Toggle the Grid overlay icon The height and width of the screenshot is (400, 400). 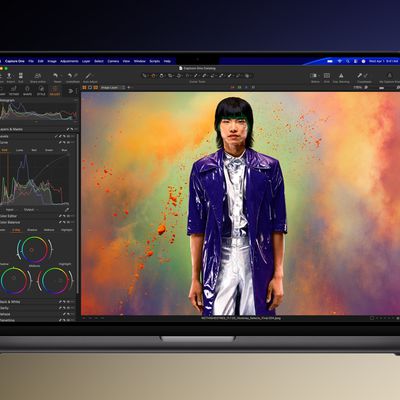[327, 76]
